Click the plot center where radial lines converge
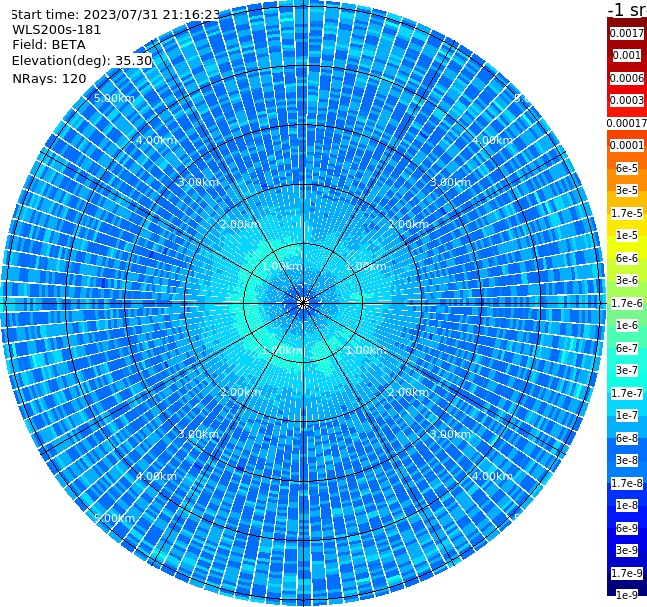Viewport: 647px width, 607px height. click(303, 303)
